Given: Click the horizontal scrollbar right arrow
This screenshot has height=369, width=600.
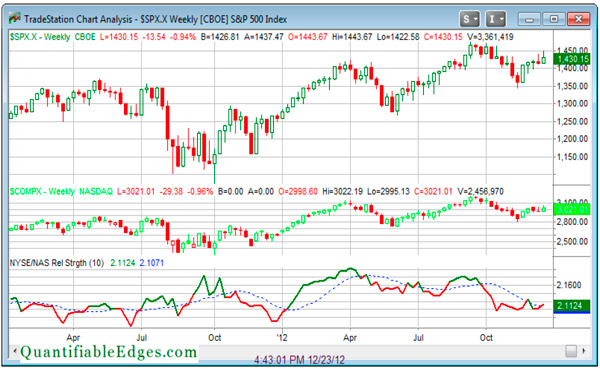Looking at the screenshot, I should coord(584,351).
